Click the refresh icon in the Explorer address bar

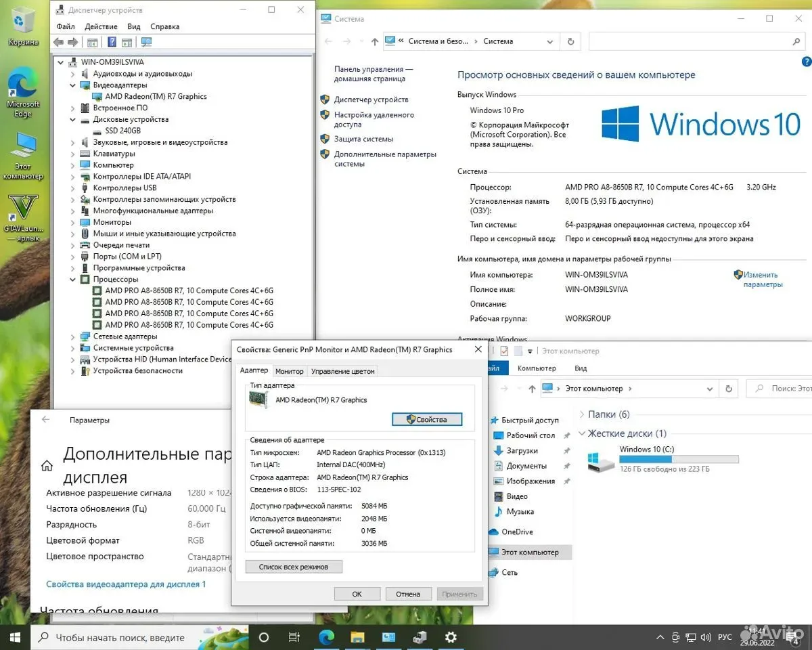(728, 389)
